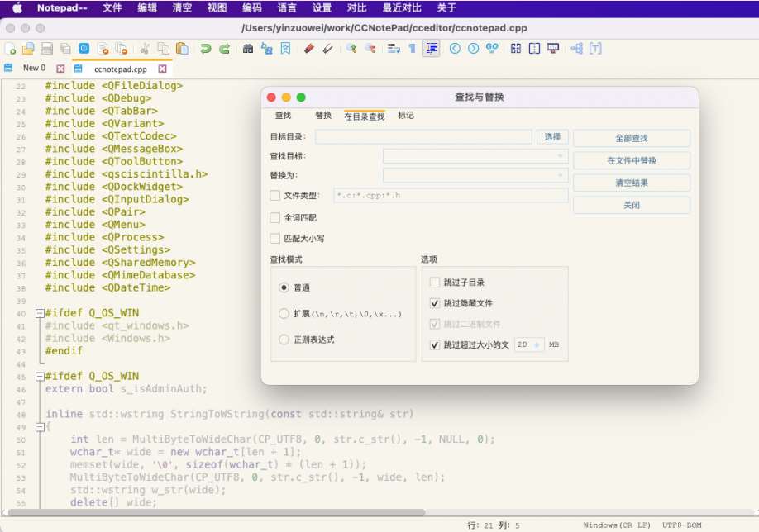759x532 pixels.
Task: Uncheck the 跳过隐藏文件 option
Action: tap(435, 303)
